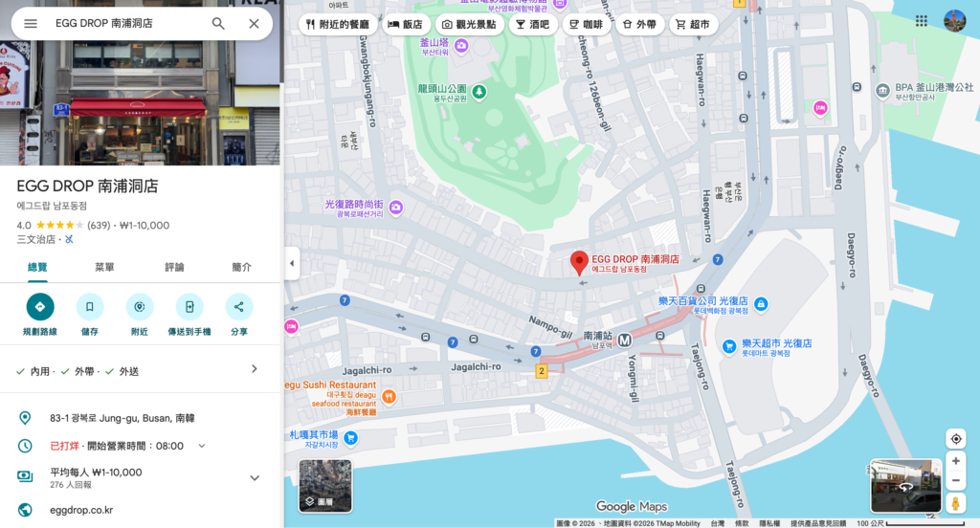
Task: Select the 附近的餐廳 filter chip
Action: (x=338, y=24)
